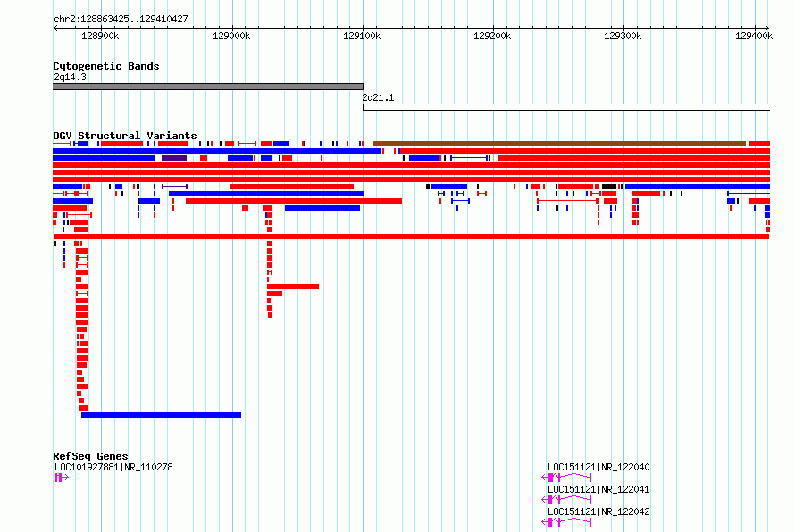The width and height of the screenshot is (795, 532).
Task: Select the Cytogenetic Bands track title
Action: click(106, 66)
